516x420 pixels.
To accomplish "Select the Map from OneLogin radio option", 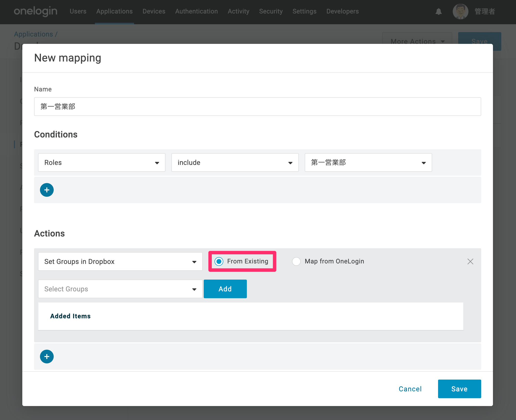I will coord(296,261).
